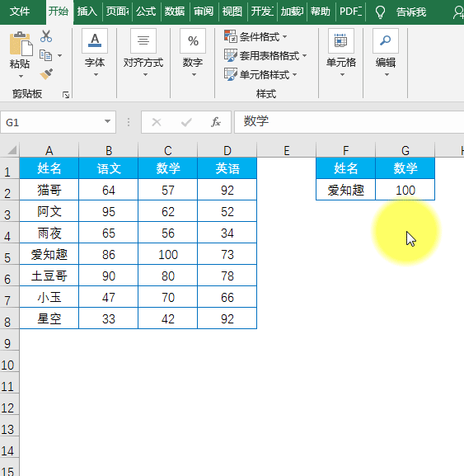Open the 文件 File tab
The width and height of the screenshot is (464, 476).
20,12
